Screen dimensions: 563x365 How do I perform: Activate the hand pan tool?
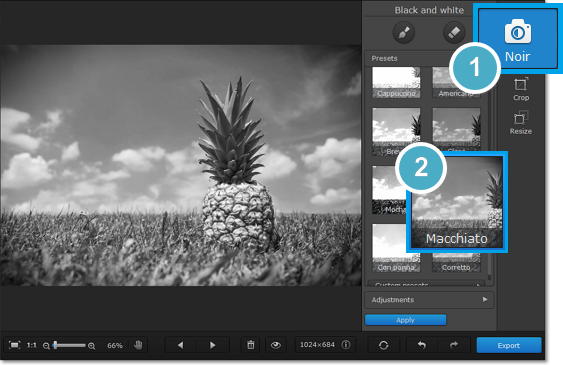(138, 345)
